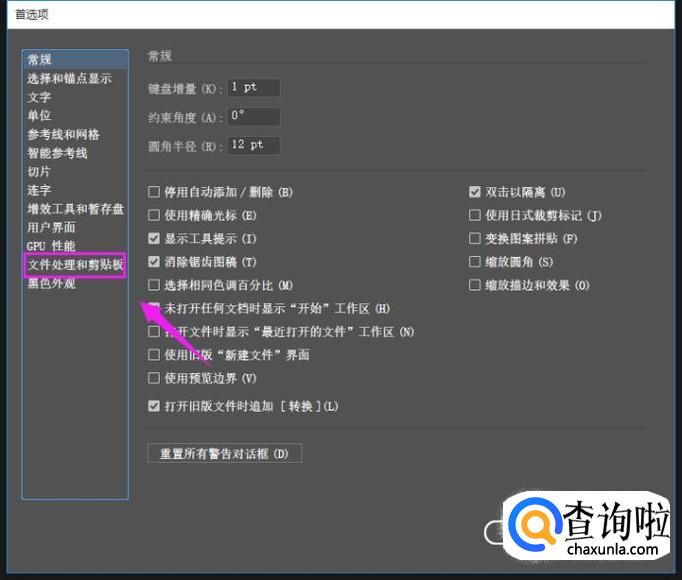This screenshot has width=682, height=580.
Task: Enable 缩放圆角 checkbox
Action: pos(475,262)
